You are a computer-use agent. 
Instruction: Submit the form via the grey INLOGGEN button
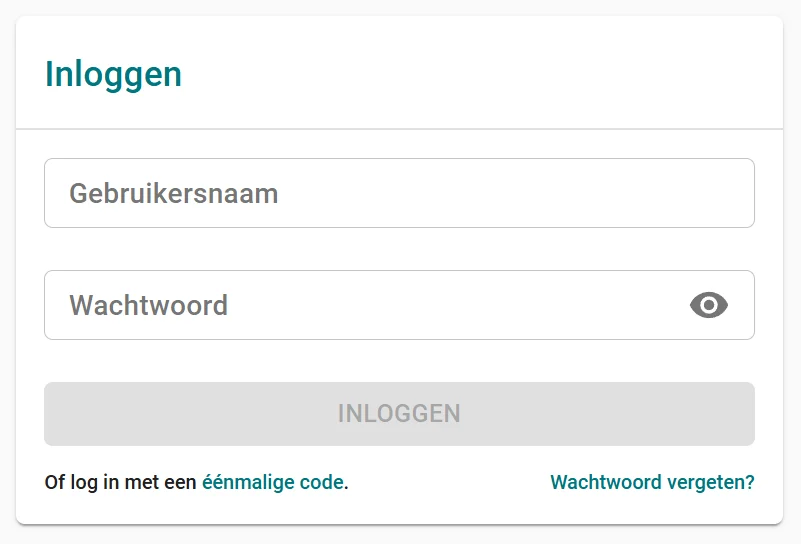click(399, 414)
